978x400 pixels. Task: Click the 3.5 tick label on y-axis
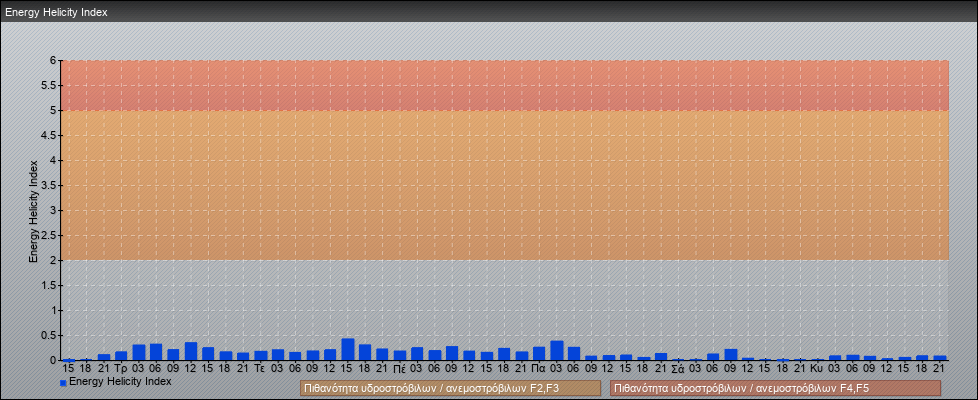[x=48, y=185]
